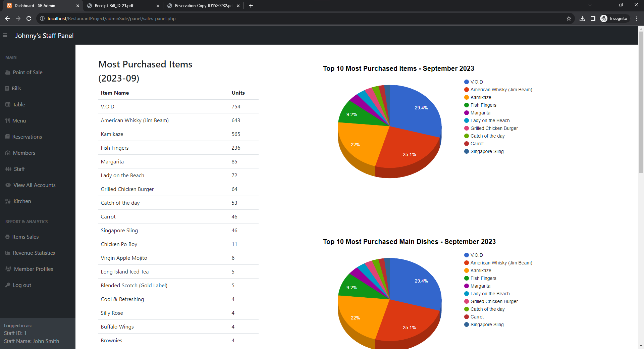
Task: Click the Menu utensils icon
Action: coord(7,120)
